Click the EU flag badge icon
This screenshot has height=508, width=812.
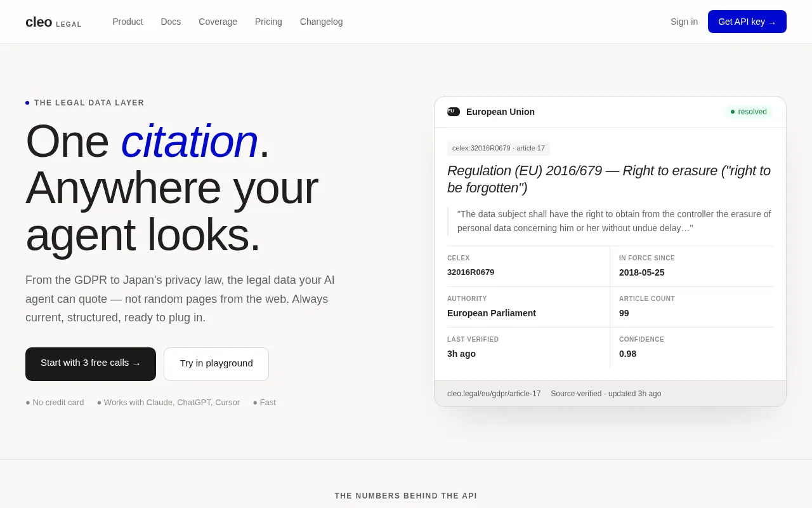click(454, 112)
